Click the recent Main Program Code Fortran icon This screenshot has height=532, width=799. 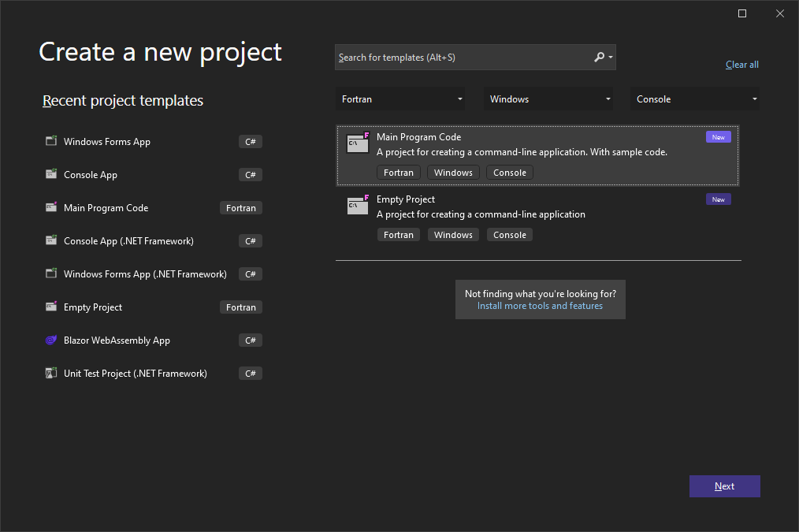pyautogui.click(x=51, y=206)
